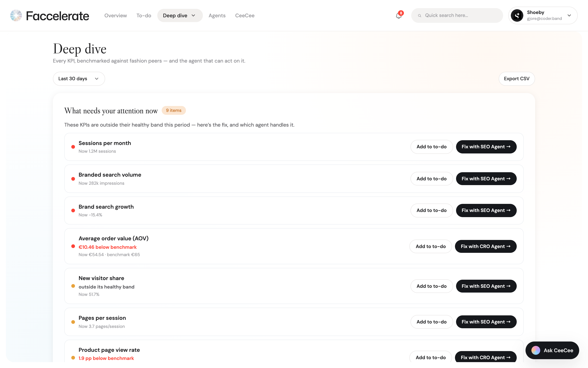Add New visitor share to to-do
588x368 pixels.
431,286
